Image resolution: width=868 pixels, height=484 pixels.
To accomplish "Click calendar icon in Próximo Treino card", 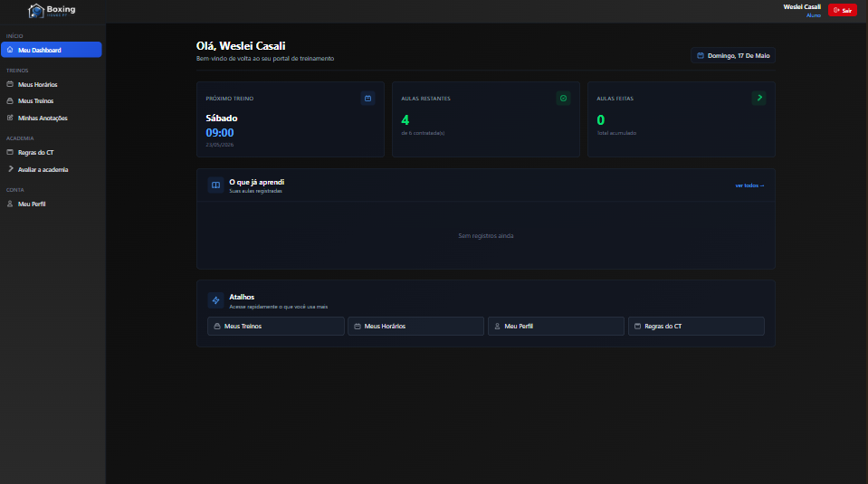I will (367, 98).
